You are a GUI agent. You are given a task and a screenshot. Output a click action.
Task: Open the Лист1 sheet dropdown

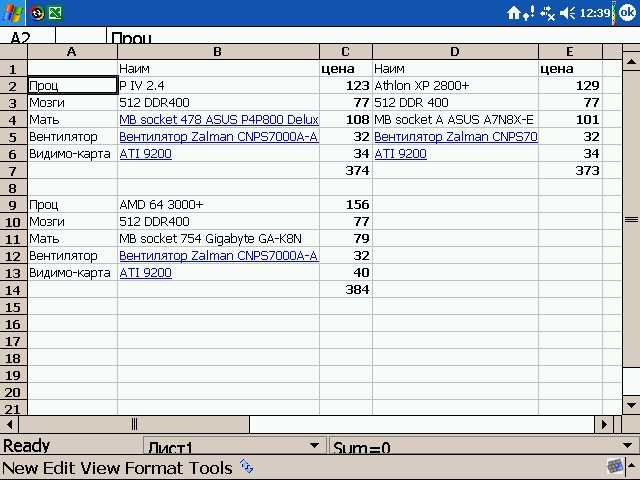(234, 446)
